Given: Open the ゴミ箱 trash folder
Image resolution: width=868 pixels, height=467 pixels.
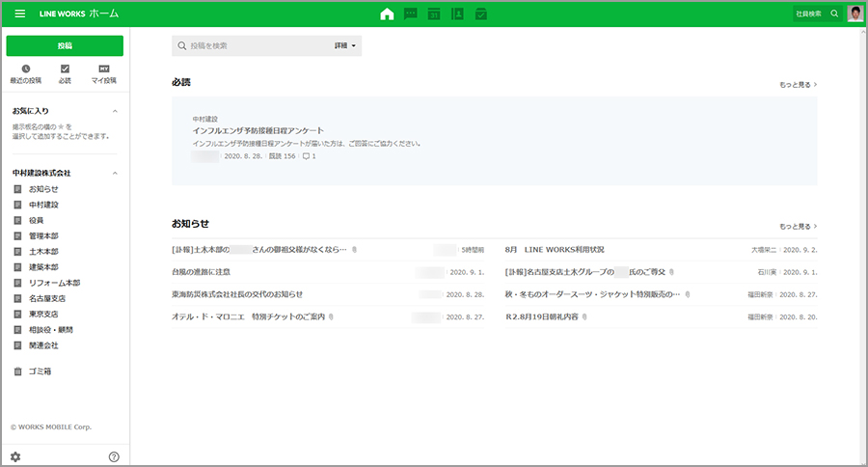Looking at the screenshot, I should point(41,371).
